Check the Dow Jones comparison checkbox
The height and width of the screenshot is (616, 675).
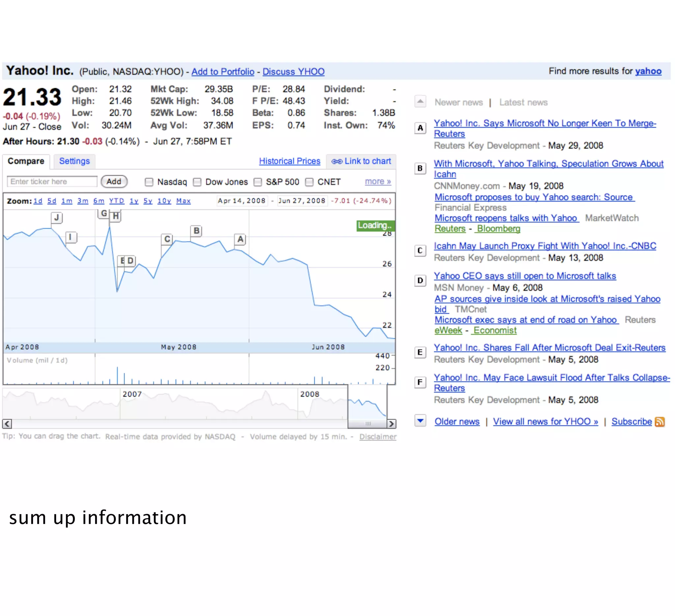[197, 182]
